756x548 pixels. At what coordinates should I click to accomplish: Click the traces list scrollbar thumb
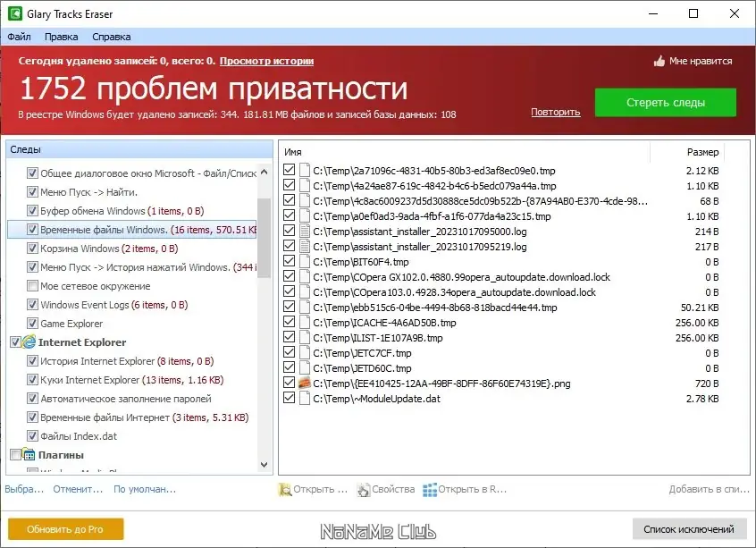264,238
